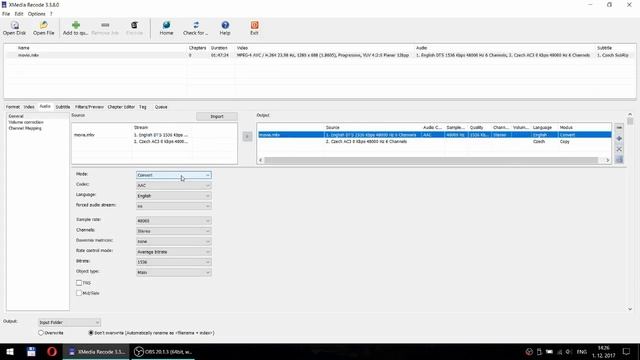The width and height of the screenshot is (640, 360).
Task: Click the minus button beside the Output list
Action: (x=619, y=128)
